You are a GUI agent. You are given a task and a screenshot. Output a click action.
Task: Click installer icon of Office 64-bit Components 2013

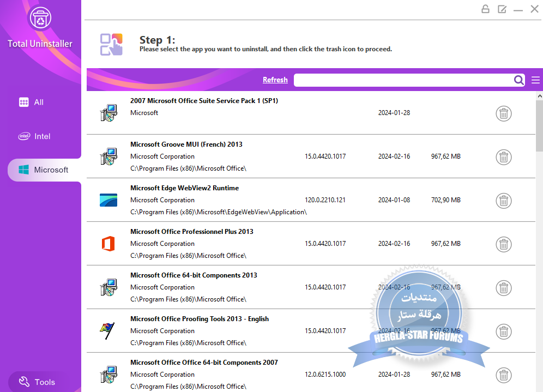click(108, 287)
